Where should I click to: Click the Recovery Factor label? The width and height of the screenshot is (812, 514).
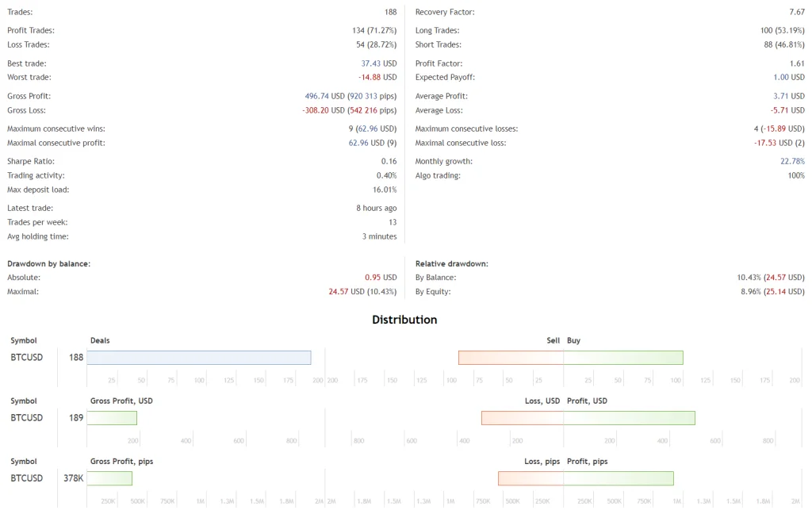[x=445, y=12]
